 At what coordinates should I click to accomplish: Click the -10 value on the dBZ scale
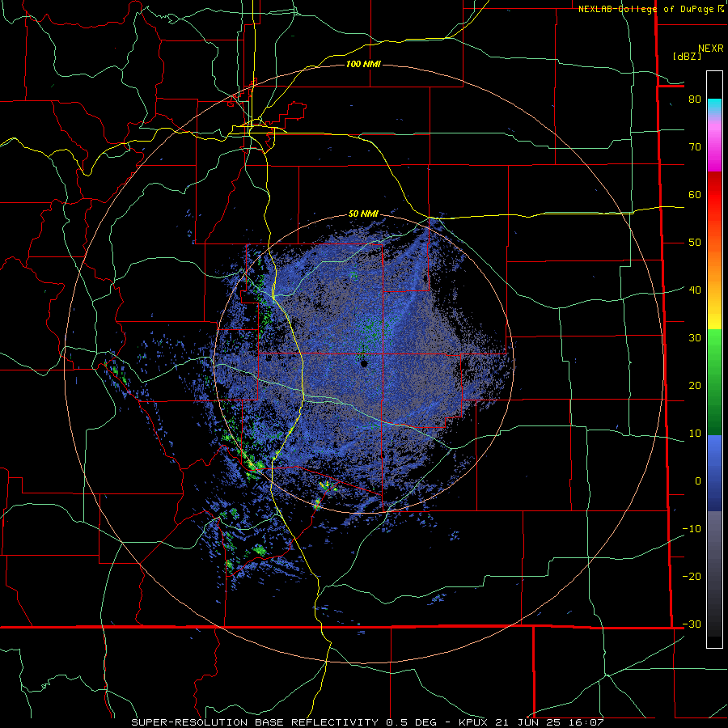pyautogui.click(x=692, y=529)
